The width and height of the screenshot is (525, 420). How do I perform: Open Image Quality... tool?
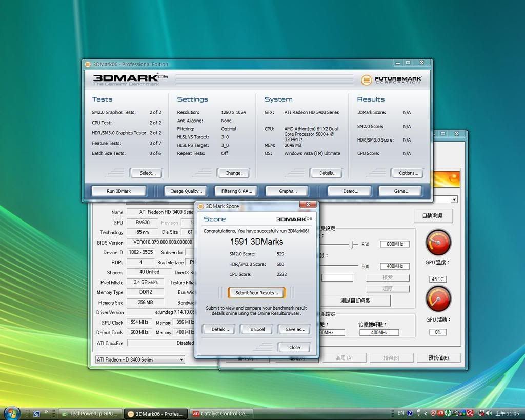186,191
